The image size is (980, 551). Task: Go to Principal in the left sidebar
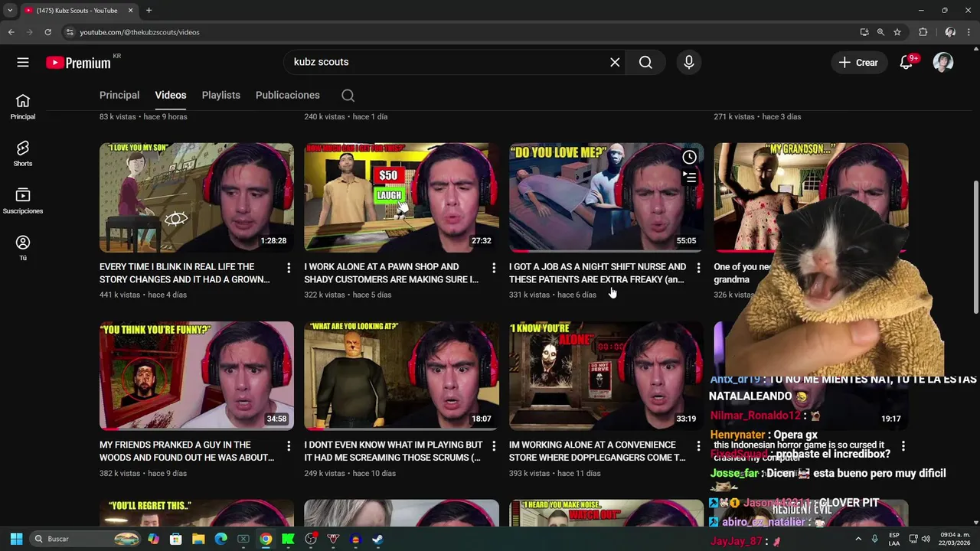tap(23, 106)
